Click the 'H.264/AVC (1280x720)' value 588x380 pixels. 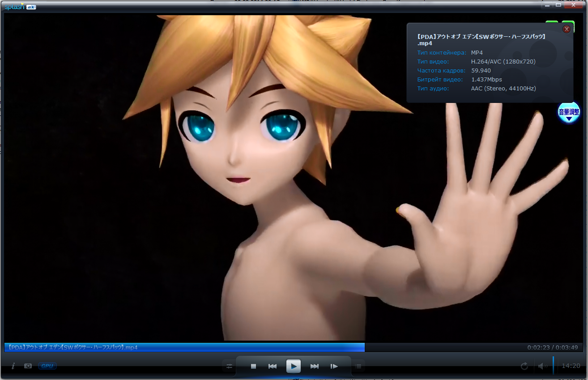click(503, 62)
